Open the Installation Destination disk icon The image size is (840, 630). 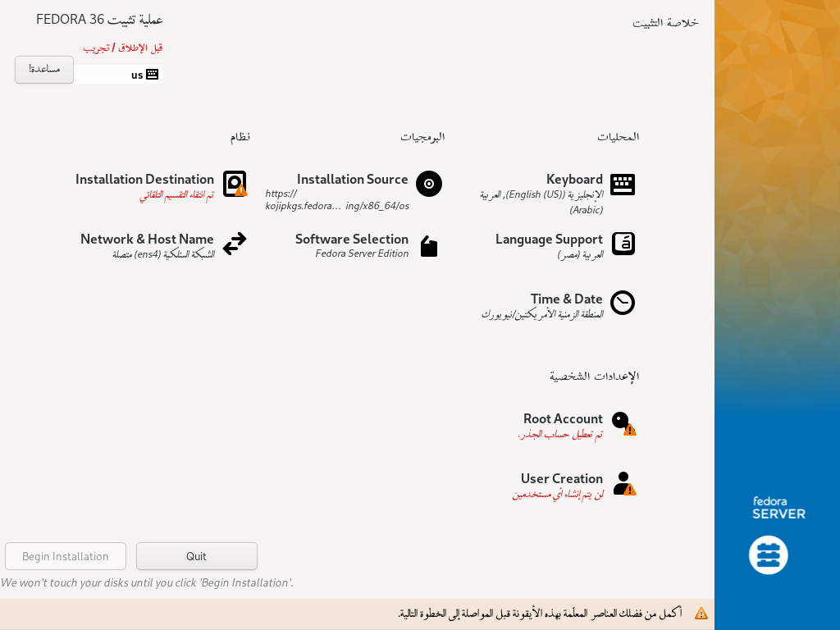point(235,184)
